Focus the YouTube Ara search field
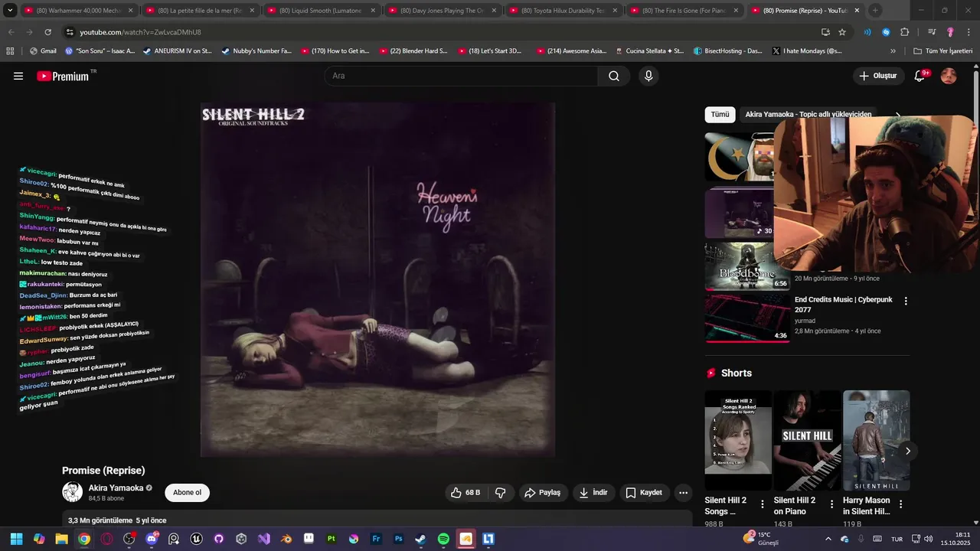 tap(461, 76)
